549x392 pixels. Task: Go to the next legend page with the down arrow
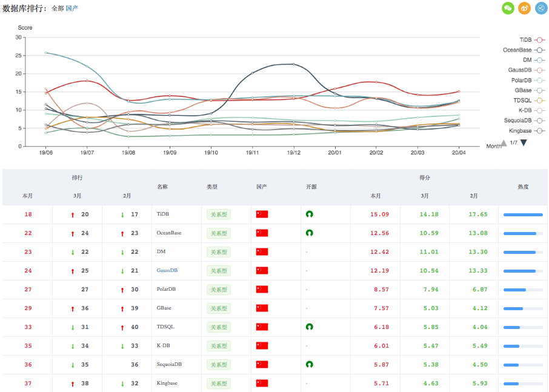(524, 143)
